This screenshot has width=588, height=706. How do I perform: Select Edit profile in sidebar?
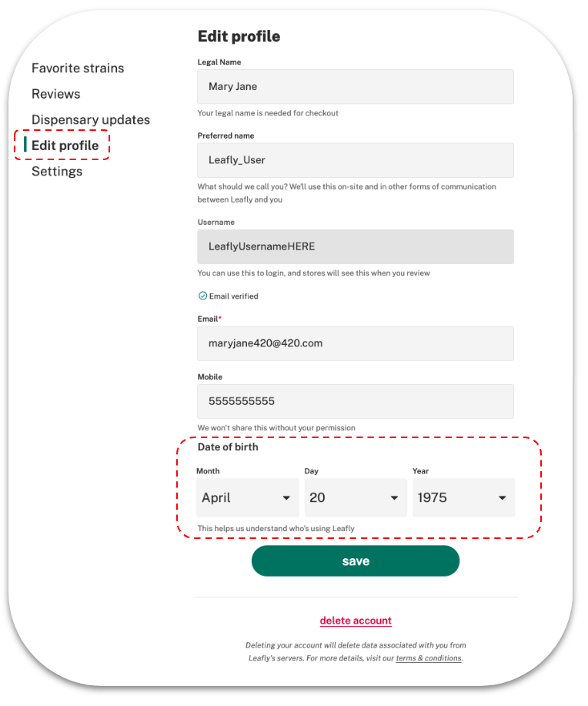pos(65,146)
